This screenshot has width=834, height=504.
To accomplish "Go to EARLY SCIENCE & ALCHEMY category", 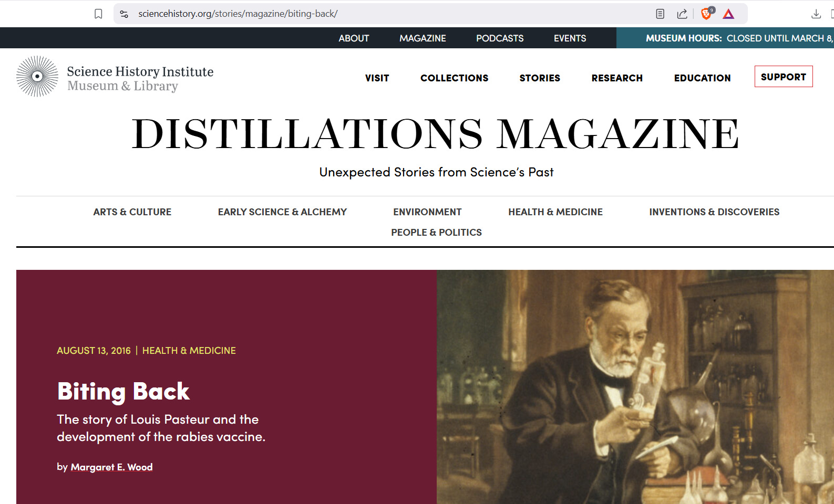I will (x=282, y=212).
